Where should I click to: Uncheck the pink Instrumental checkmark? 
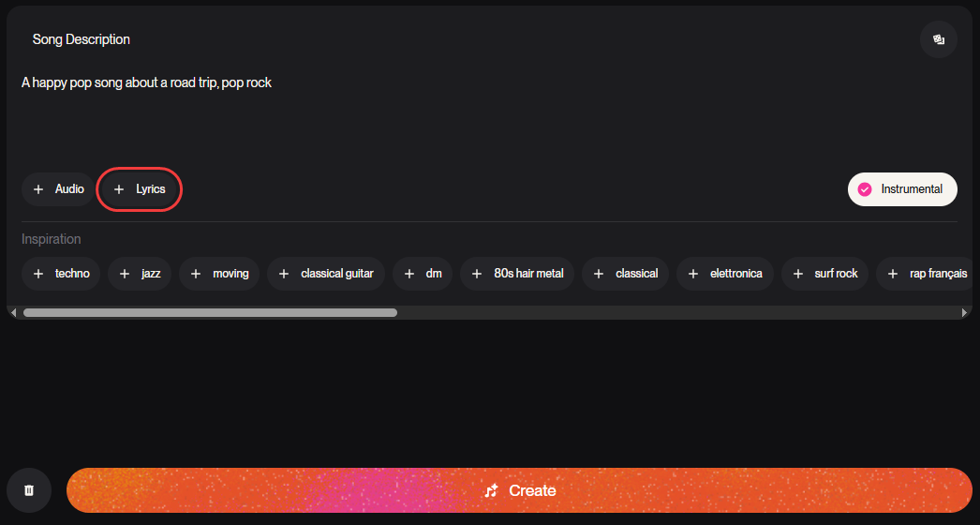pos(865,189)
